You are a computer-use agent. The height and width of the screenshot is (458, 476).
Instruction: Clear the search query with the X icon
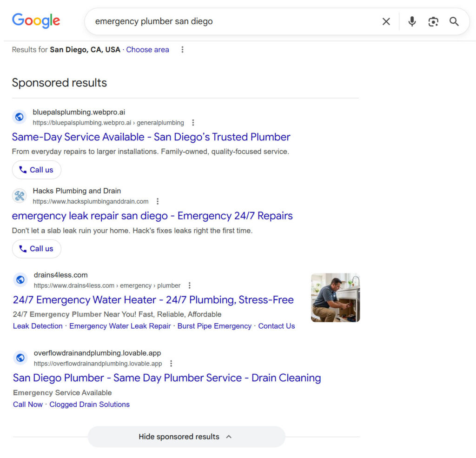[x=386, y=21]
